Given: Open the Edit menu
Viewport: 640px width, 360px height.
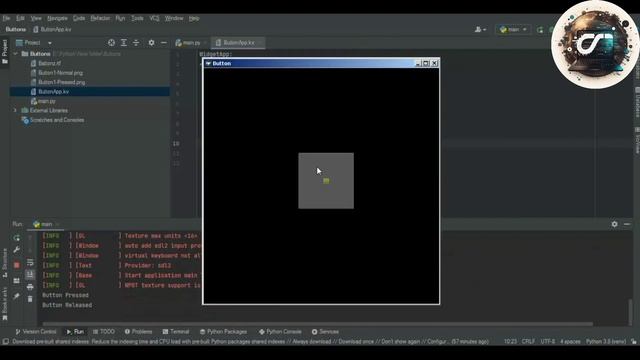Looking at the screenshot, I should click(20, 18).
